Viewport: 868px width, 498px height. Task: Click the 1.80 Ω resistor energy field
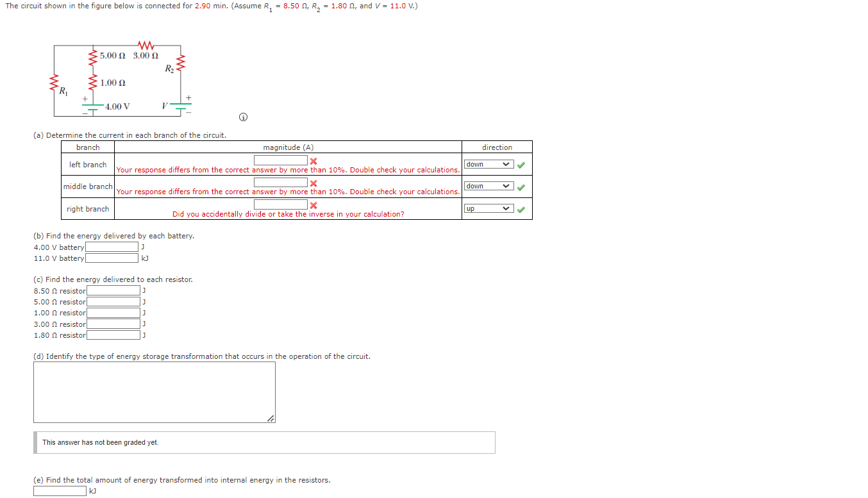113,335
